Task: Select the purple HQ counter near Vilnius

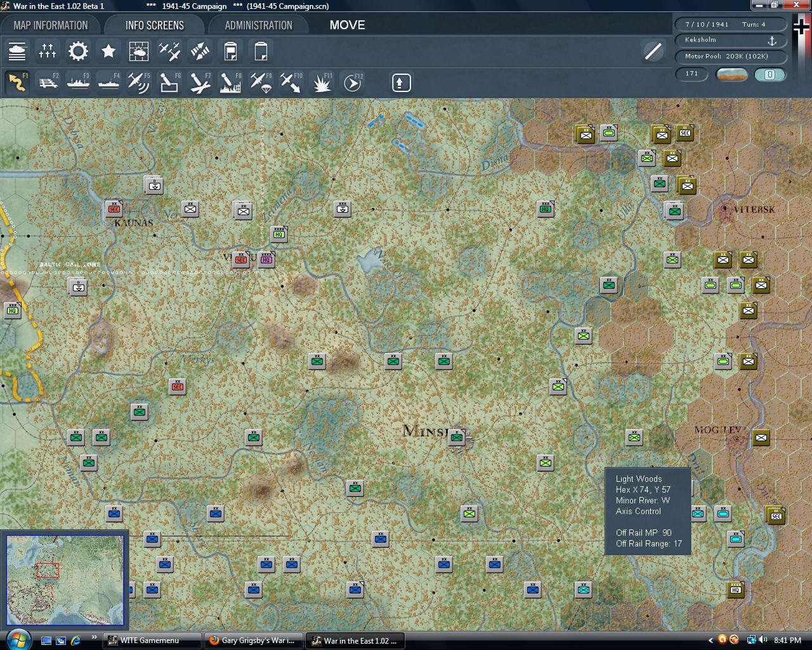Action: 266,259
